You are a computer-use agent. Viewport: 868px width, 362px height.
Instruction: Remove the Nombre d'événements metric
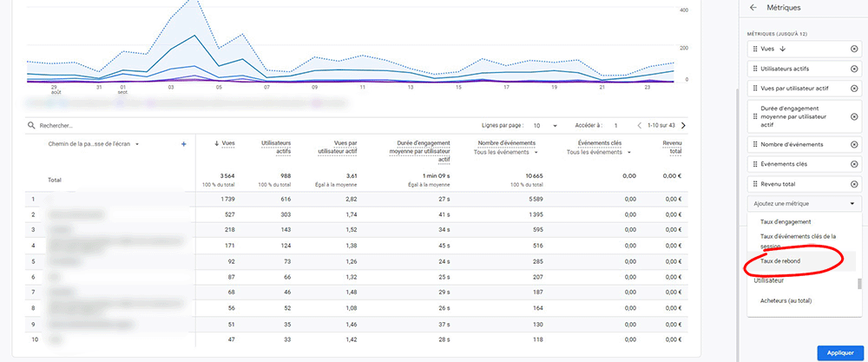854,144
